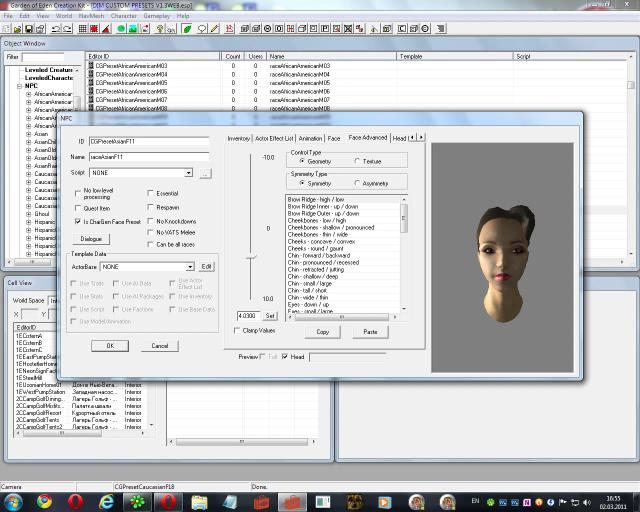The height and width of the screenshot is (512, 640).
Task: Open the Character menu
Action: (124, 16)
